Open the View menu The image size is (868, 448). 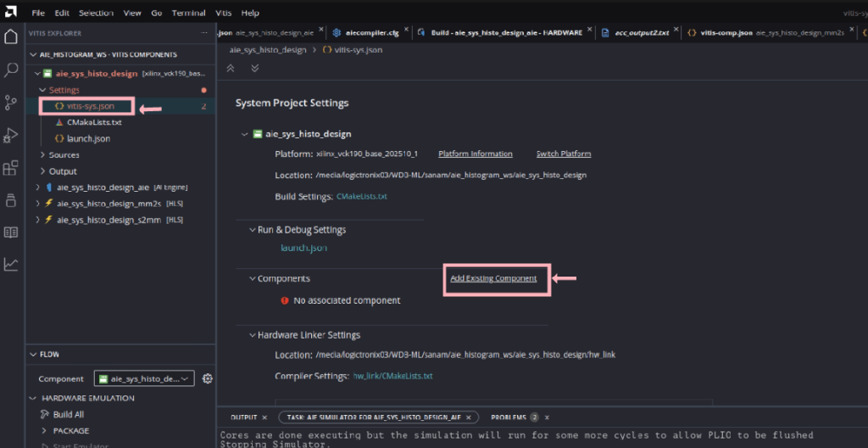tap(132, 13)
